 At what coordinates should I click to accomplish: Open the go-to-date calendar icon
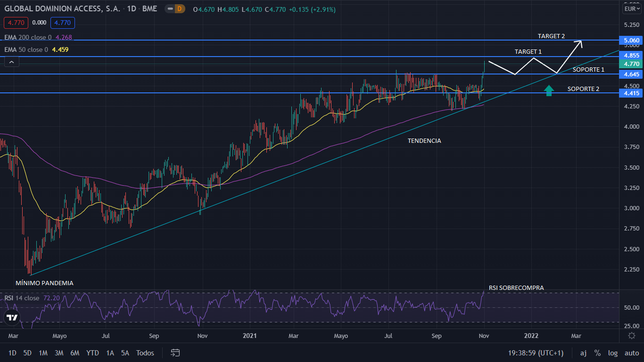pyautogui.click(x=175, y=353)
